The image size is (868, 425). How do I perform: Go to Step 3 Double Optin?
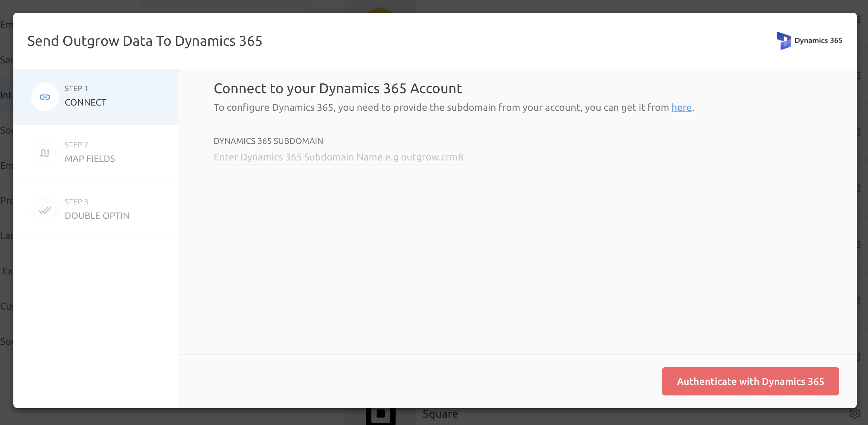click(x=96, y=211)
